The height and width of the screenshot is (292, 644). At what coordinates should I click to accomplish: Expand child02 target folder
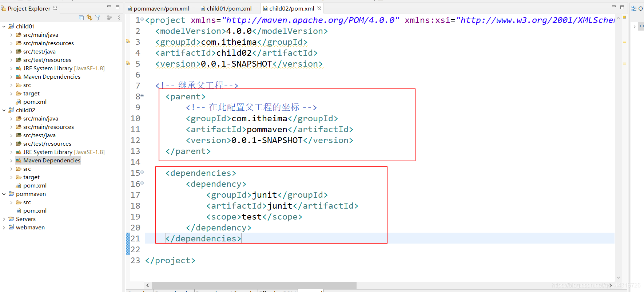(x=11, y=177)
